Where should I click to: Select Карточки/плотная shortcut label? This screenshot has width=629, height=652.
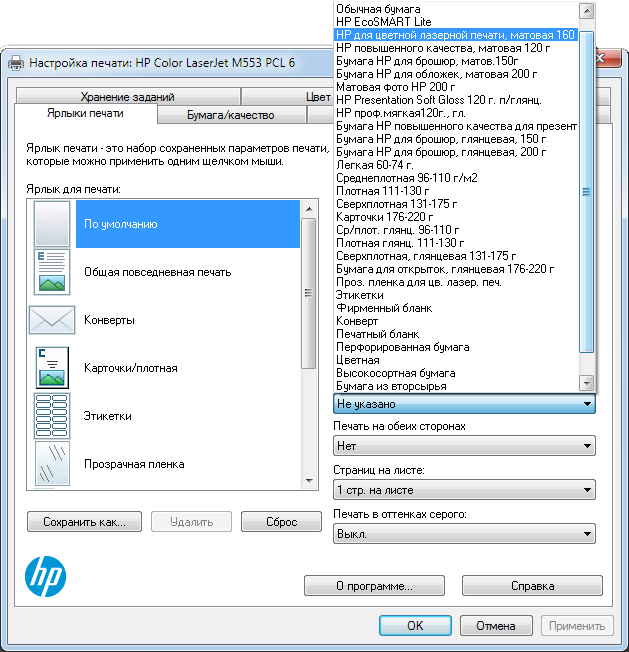[131, 368]
